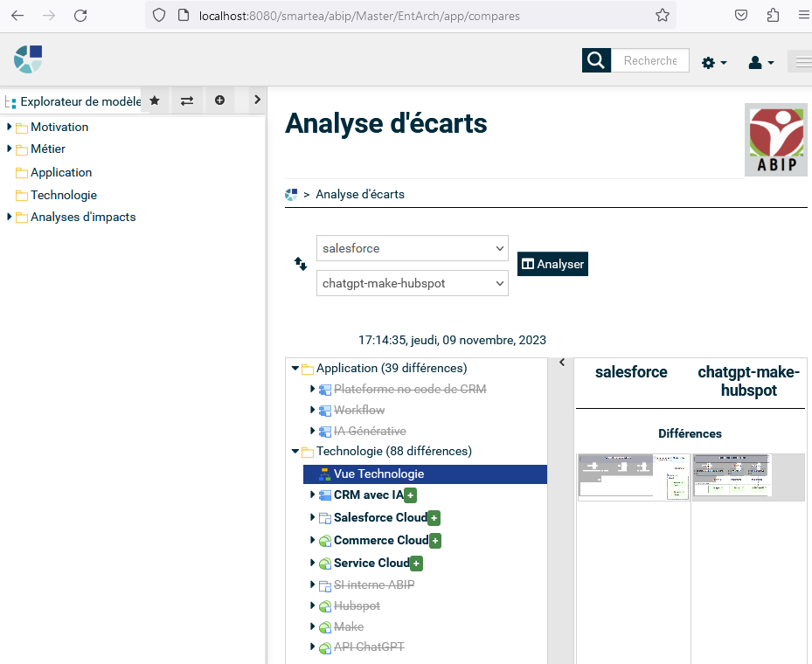Click the Analyse d'écarts breadcrumb link
The height and width of the screenshot is (664, 812).
pyautogui.click(x=360, y=195)
